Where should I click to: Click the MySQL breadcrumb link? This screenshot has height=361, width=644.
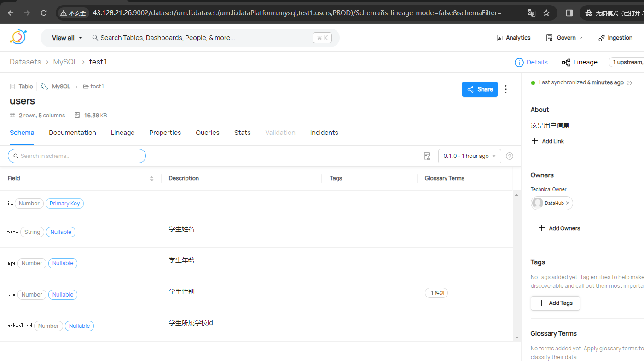click(65, 62)
